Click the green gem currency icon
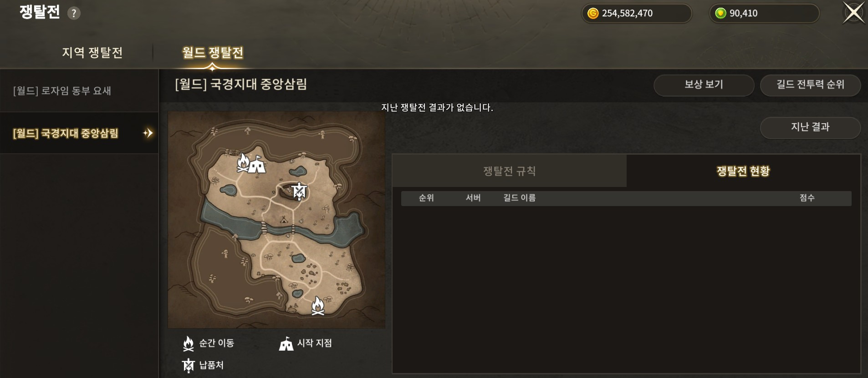The width and height of the screenshot is (868, 378). pos(720,13)
